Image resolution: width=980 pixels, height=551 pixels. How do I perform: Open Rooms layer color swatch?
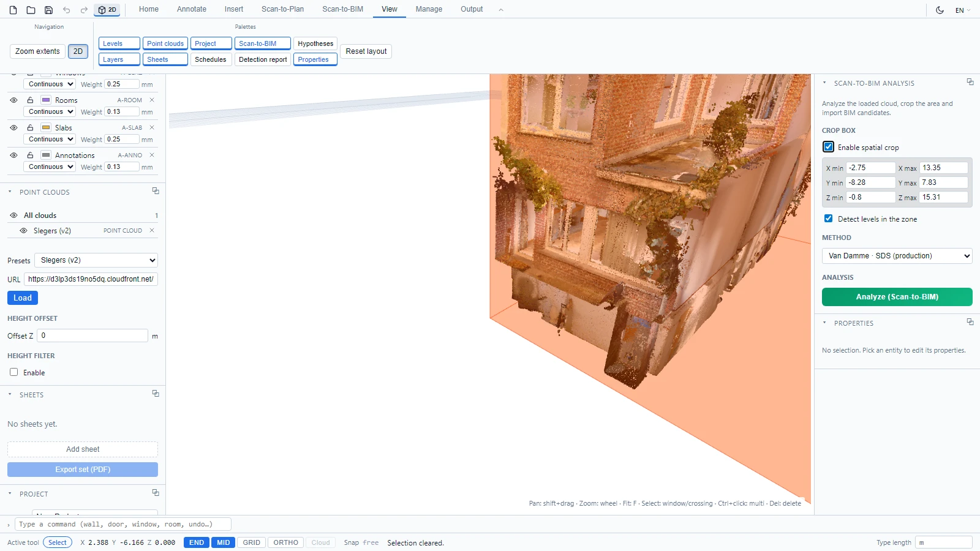(46, 100)
